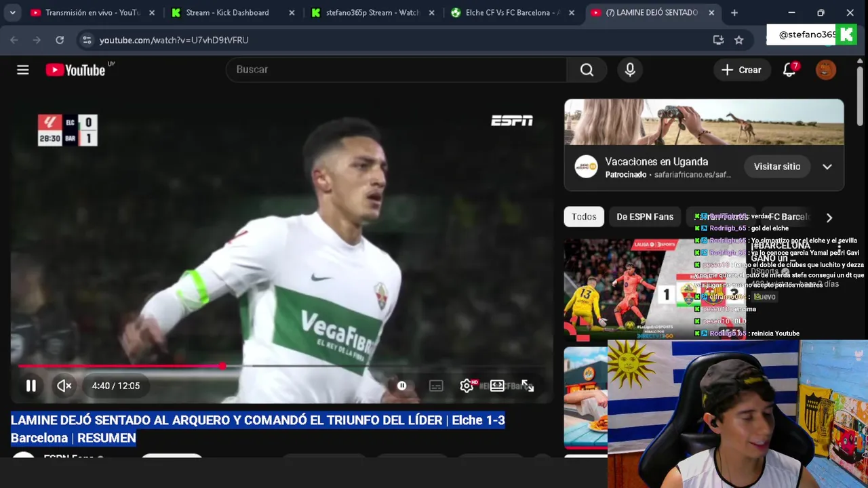
Task: Enter fullscreen mode in player
Action: point(528,386)
